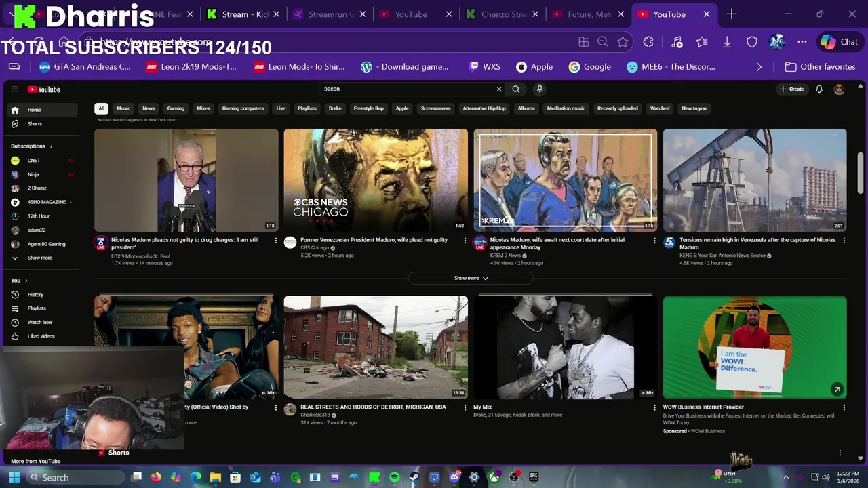Open Other favorites folder
This screenshot has height=488, width=868.
pos(820,67)
